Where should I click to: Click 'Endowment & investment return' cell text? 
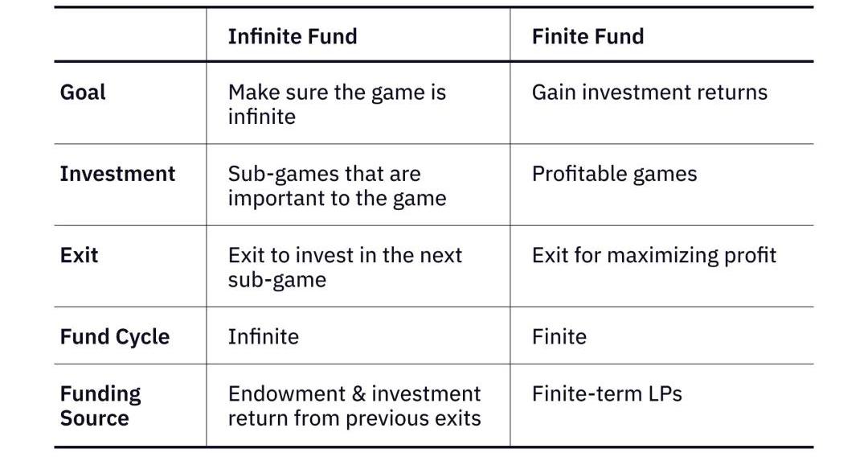[354, 406]
